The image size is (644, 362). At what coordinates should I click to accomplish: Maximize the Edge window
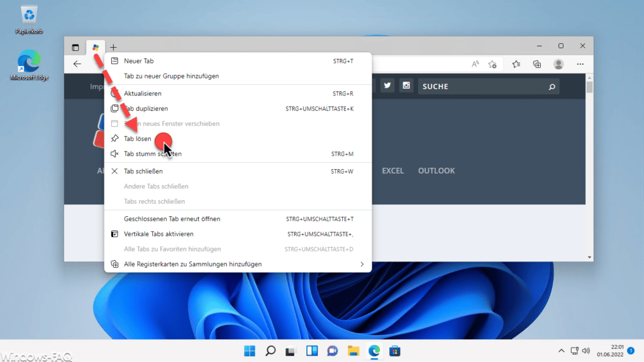[x=561, y=46]
